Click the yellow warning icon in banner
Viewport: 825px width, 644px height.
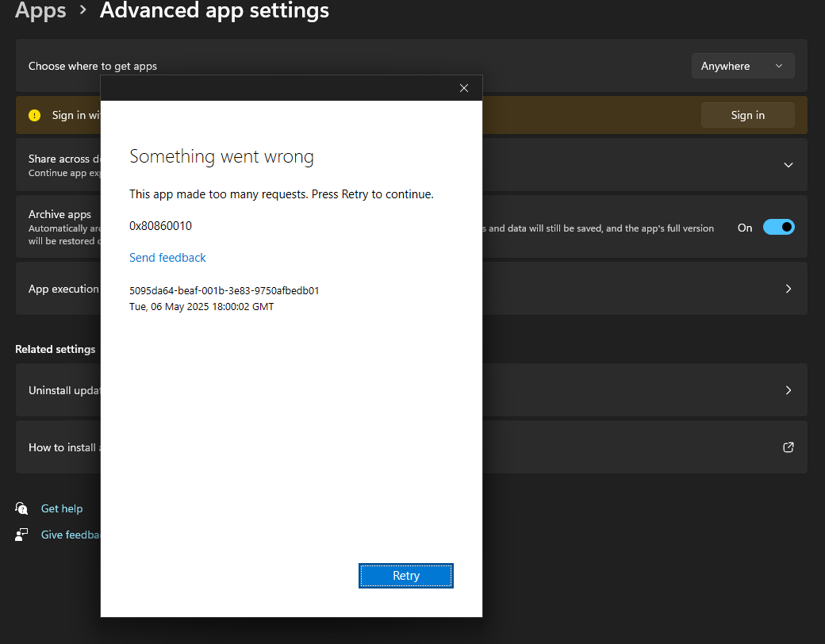[x=35, y=115]
